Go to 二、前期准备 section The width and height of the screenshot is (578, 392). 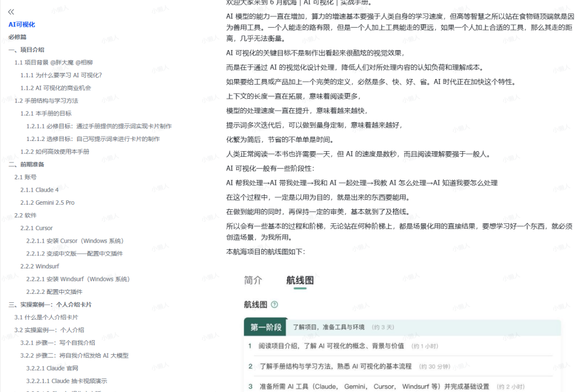[x=26, y=164]
